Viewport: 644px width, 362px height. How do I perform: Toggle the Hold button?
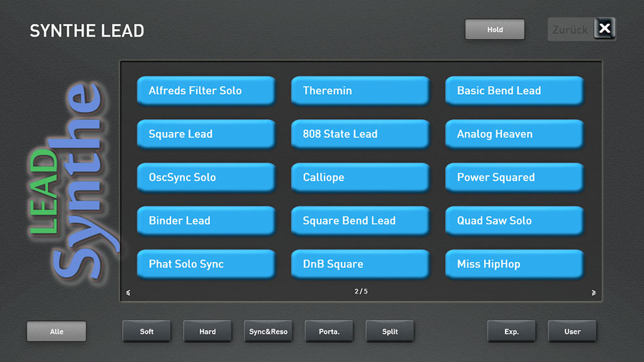click(494, 30)
